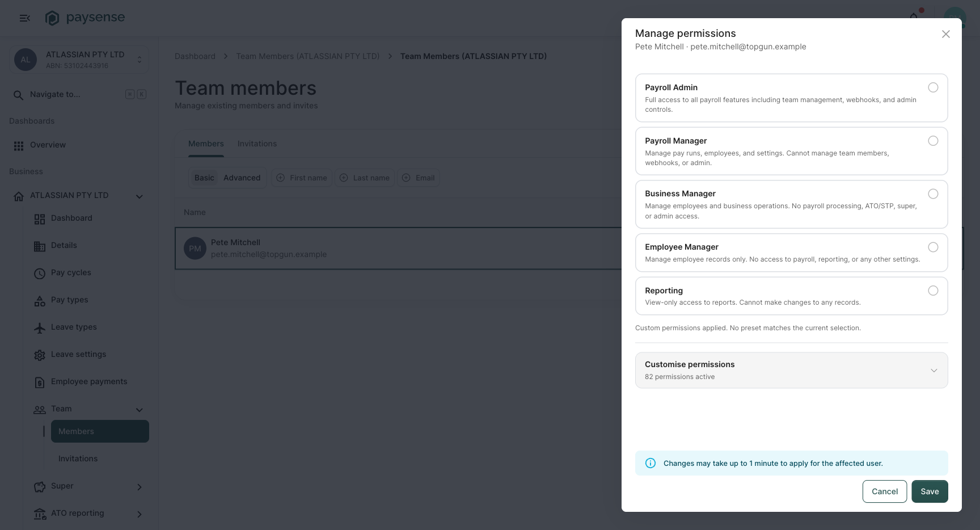Screen dimensions: 980x530
Task: Collapse the Team submenu chevron
Action: click(140, 410)
